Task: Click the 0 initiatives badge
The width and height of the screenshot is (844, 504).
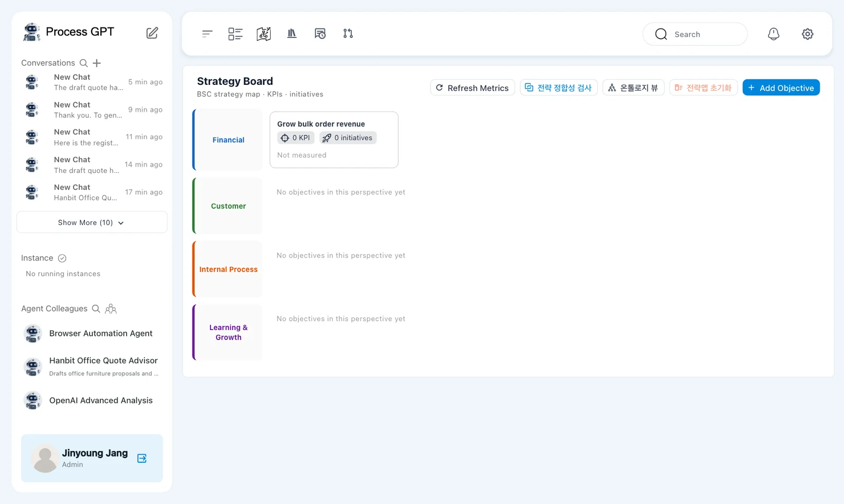Action: (x=348, y=138)
